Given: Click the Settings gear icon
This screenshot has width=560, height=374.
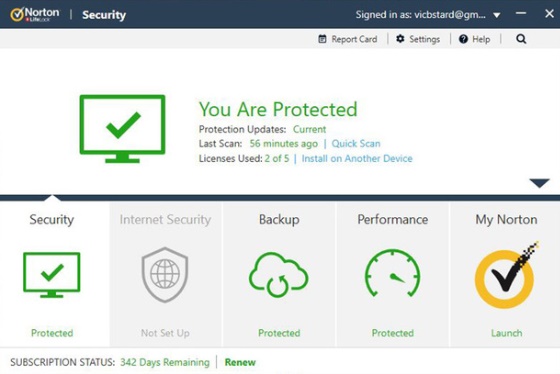Looking at the screenshot, I should 400,39.
